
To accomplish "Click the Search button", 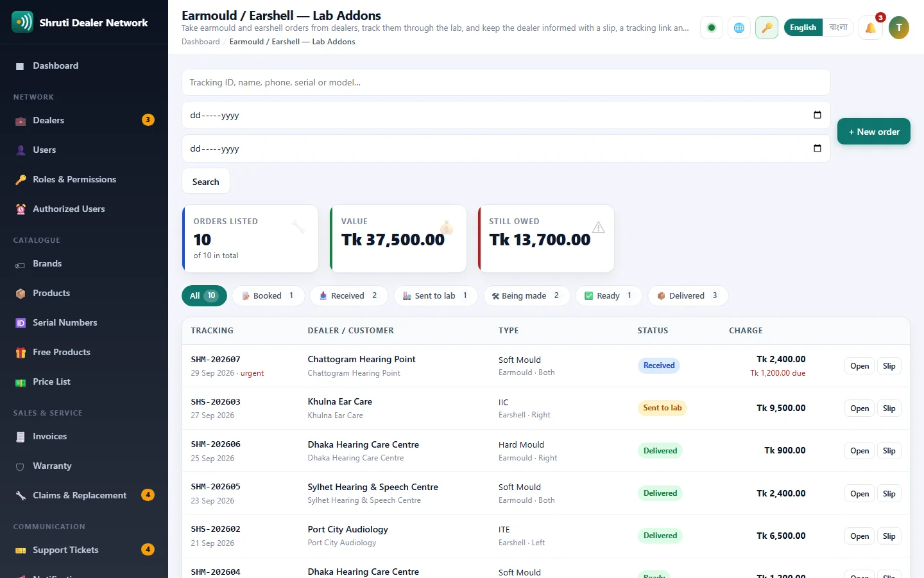I will [206, 182].
